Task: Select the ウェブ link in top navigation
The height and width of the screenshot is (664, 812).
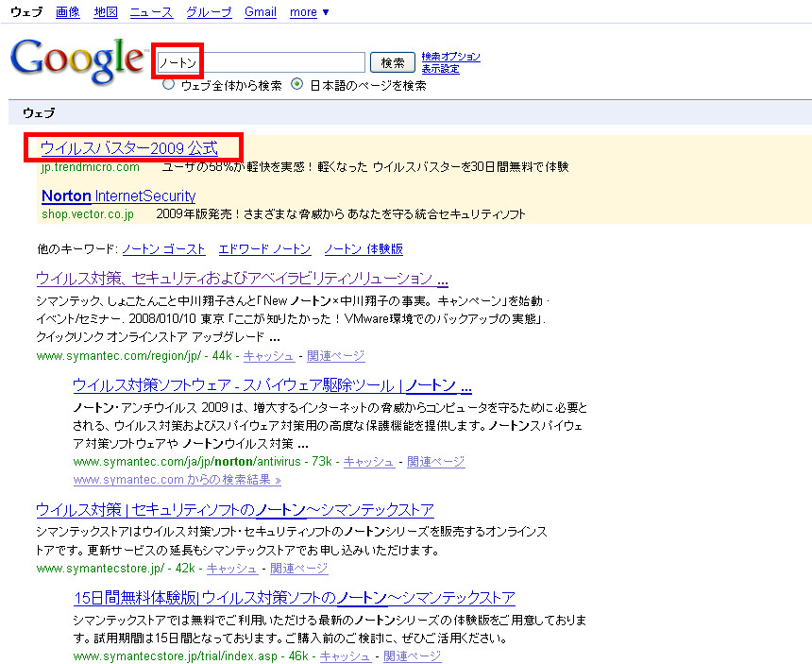Action: [26, 12]
